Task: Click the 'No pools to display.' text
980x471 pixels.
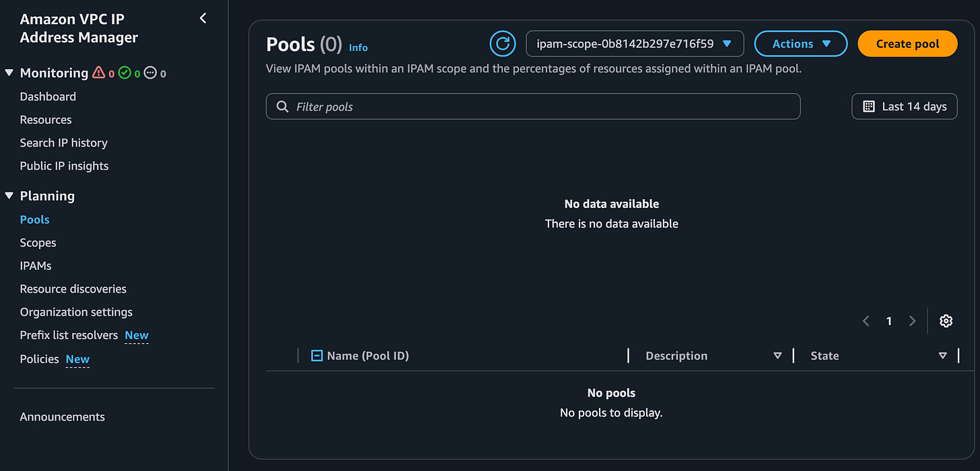Action: [611, 412]
